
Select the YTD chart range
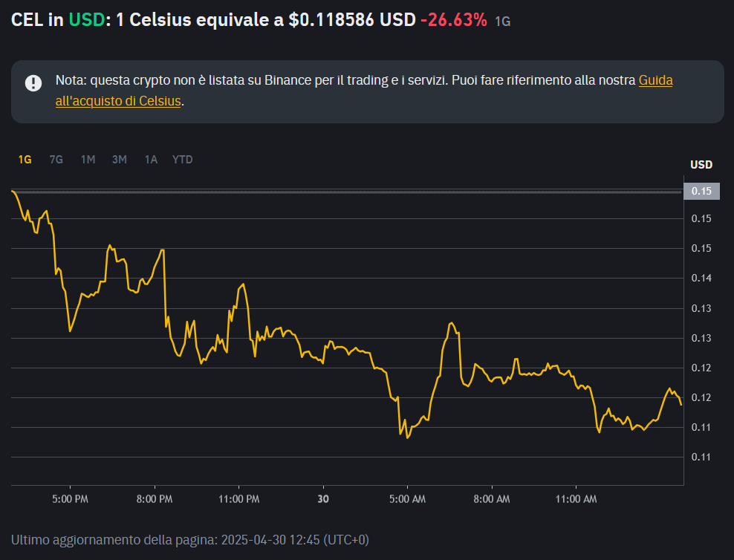[183, 160]
